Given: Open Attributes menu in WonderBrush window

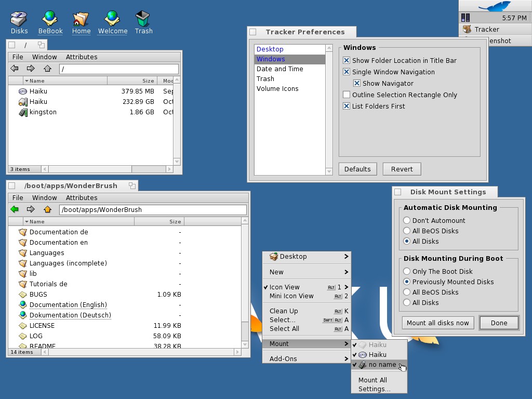Looking at the screenshot, I should coord(82,198).
